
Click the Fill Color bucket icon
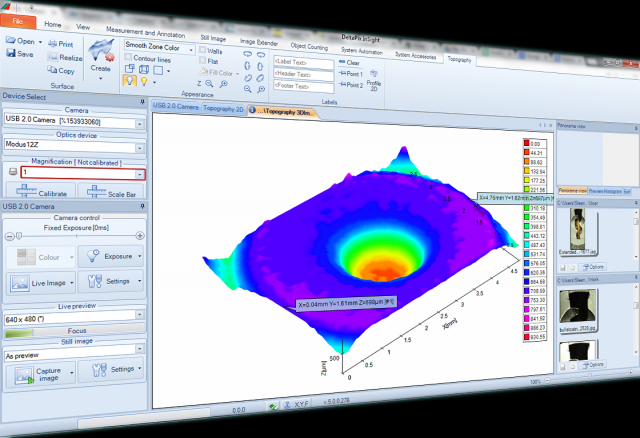pyautogui.click(x=204, y=71)
